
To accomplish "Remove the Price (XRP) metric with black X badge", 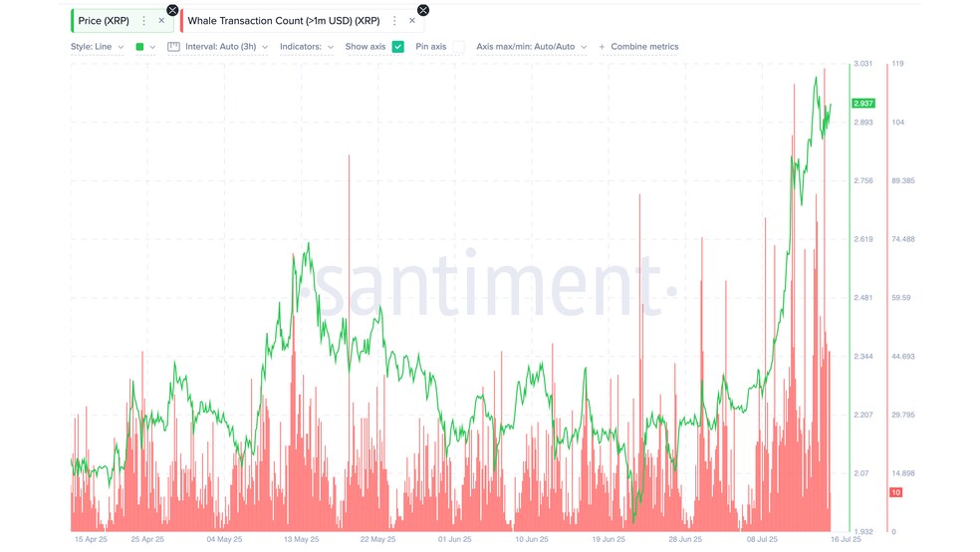I will click(172, 10).
